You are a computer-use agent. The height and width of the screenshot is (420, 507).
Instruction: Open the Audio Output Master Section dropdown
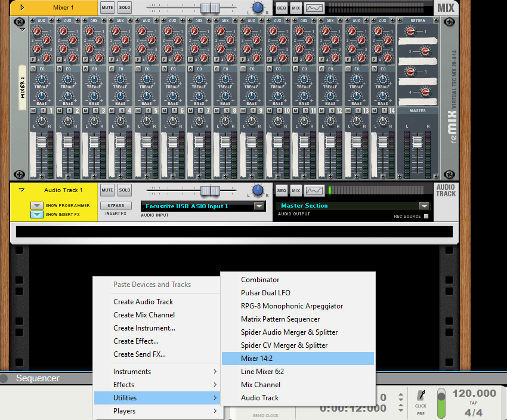tap(424, 206)
